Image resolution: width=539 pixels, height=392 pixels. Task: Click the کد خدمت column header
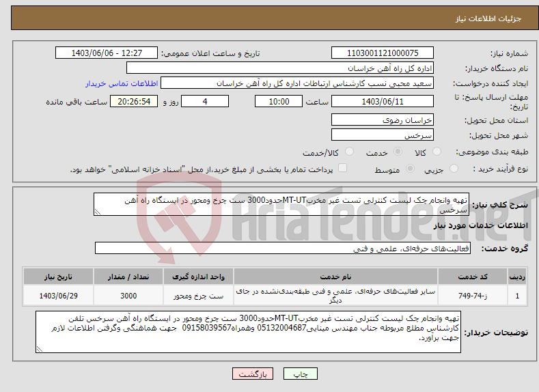tap(473, 277)
